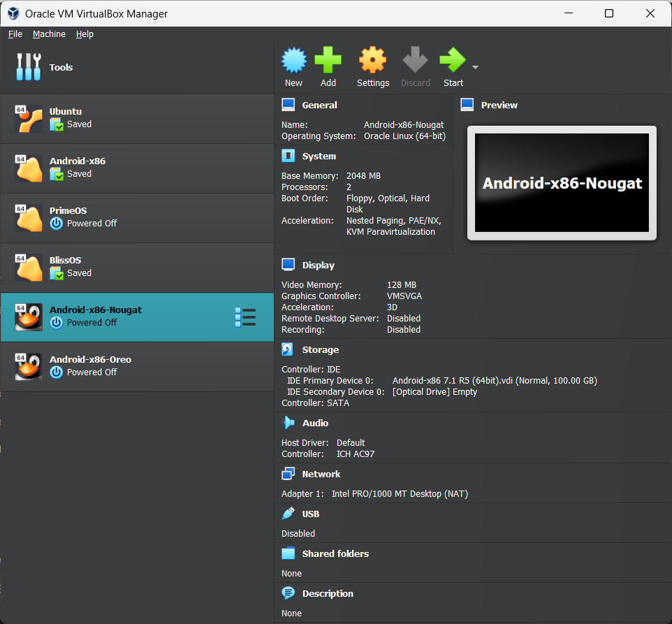Open the File menu
Image resolution: width=672 pixels, height=624 pixels.
click(x=15, y=34)
